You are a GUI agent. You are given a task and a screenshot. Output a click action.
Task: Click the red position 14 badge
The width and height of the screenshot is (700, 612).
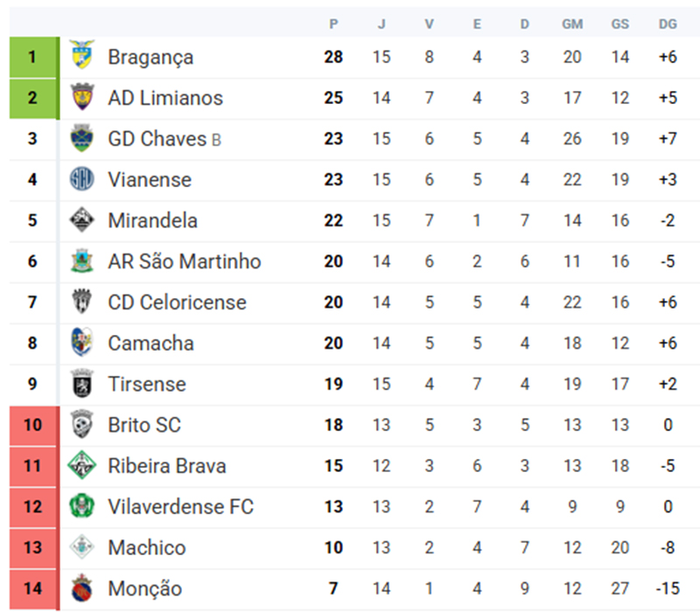pos(32,588)
